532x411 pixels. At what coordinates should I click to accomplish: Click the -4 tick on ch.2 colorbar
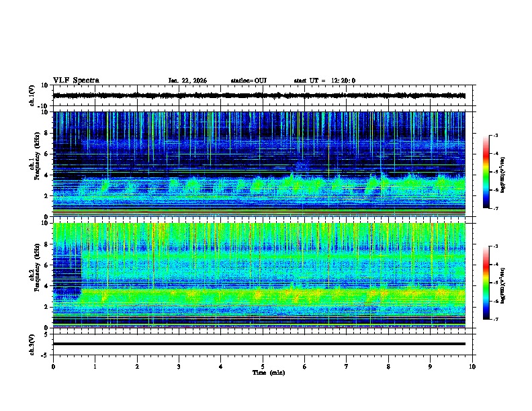coord(496,265)
